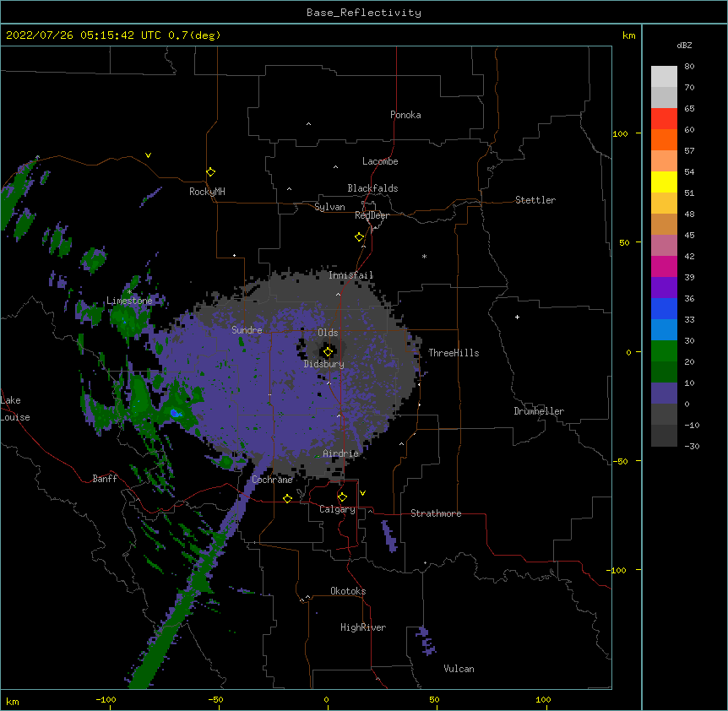Click the Vulcan city label
Screen dimensions: 728x711
[x=459, y=669]
